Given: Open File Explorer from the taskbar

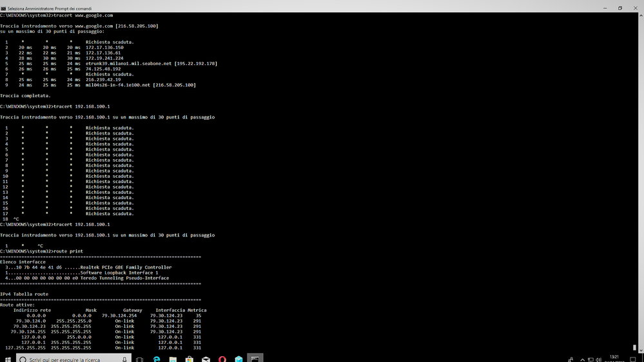Looking at the screenshot, I should coord(173,359).
